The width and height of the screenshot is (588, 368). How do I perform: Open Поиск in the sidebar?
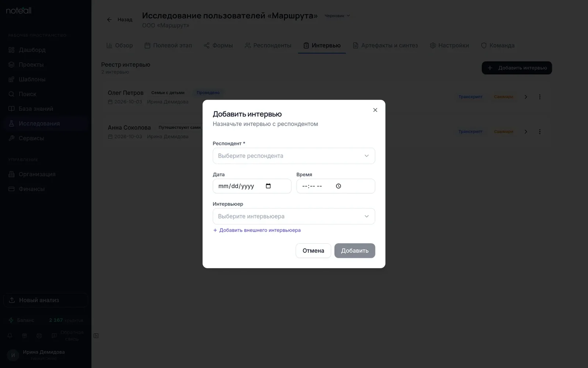coord(46,94)
